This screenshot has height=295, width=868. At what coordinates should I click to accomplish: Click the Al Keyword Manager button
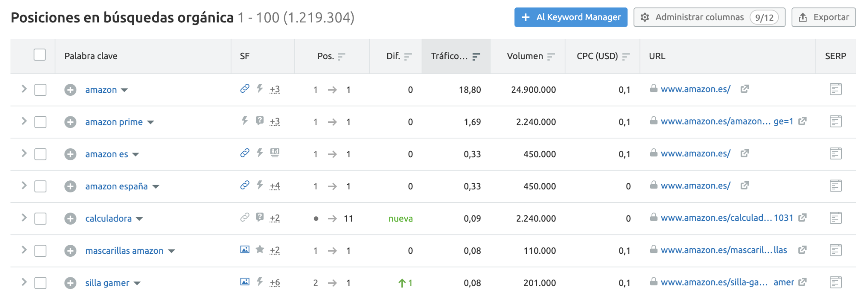(x=570, y=17)
